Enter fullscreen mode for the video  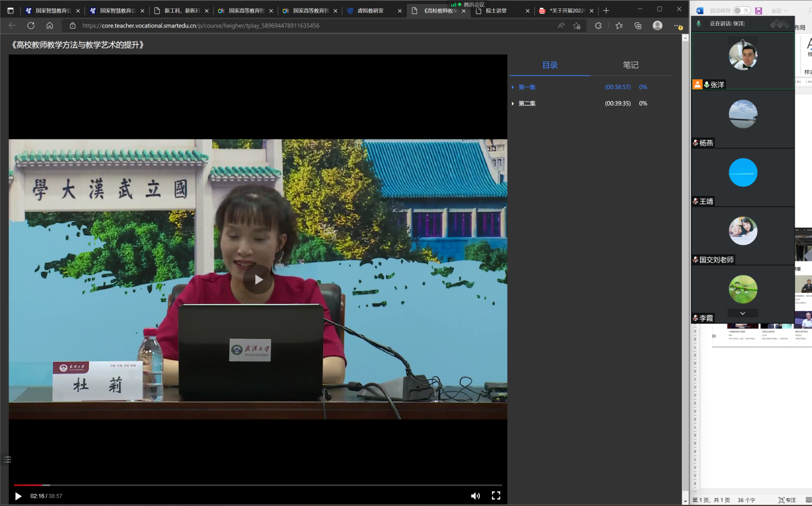point(495,496)
